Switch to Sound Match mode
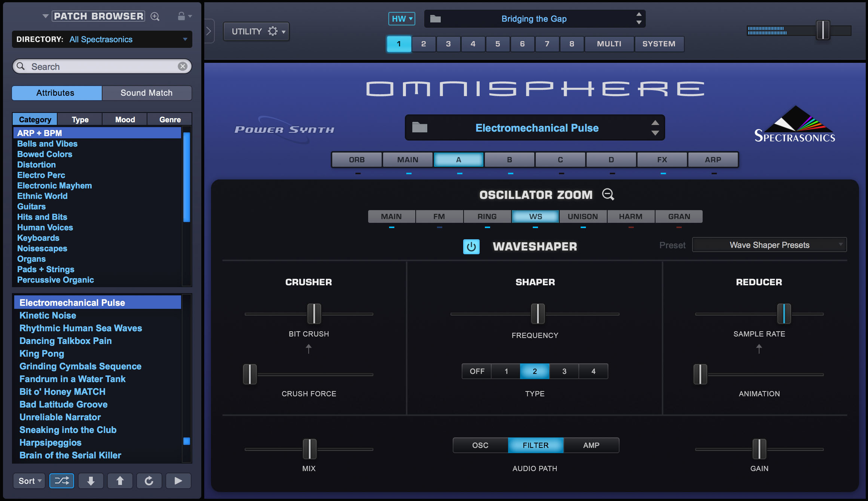This screenshot has height=501, width=868. coord(147,93)
